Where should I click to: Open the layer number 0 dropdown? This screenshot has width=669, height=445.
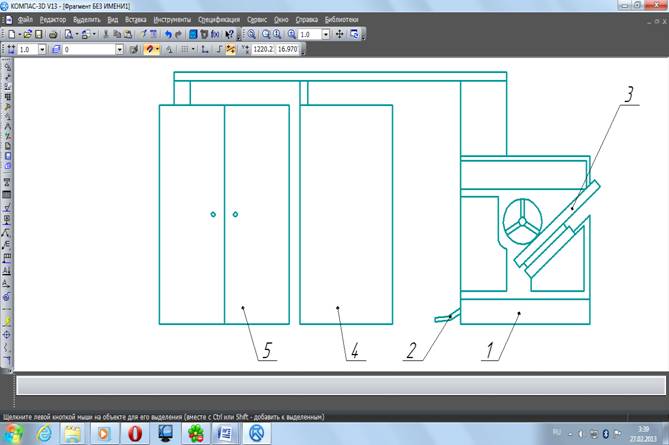(120, 48)
